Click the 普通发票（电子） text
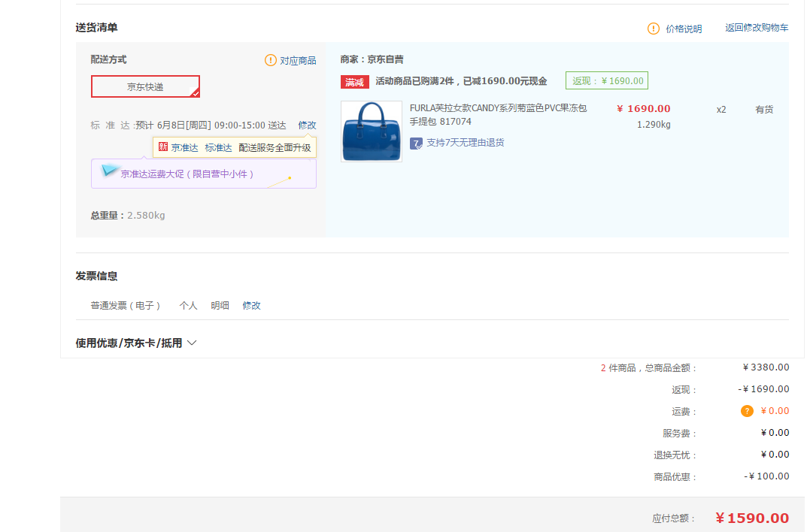 coord(126,305)
